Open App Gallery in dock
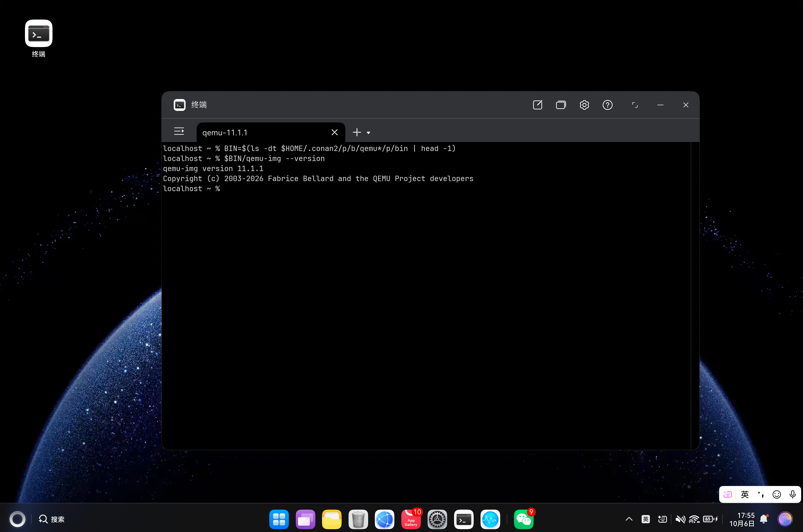803x532 pixels. (x=411, y=519)
